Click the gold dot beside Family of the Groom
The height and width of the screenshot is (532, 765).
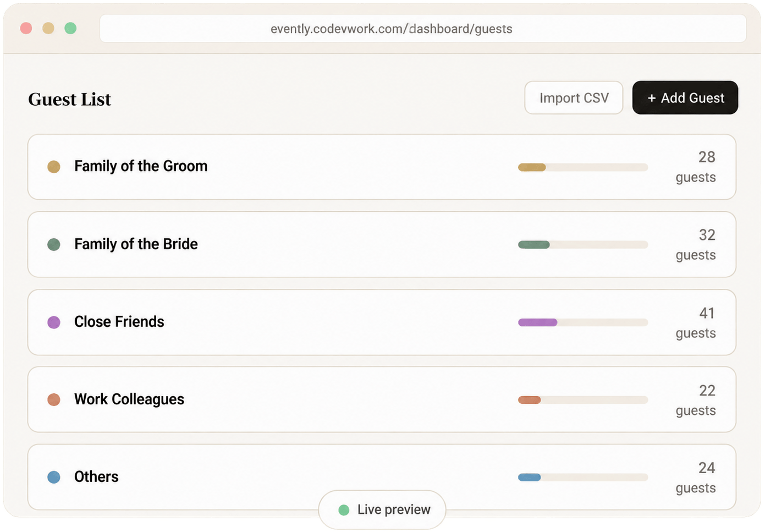pos(54,167)
